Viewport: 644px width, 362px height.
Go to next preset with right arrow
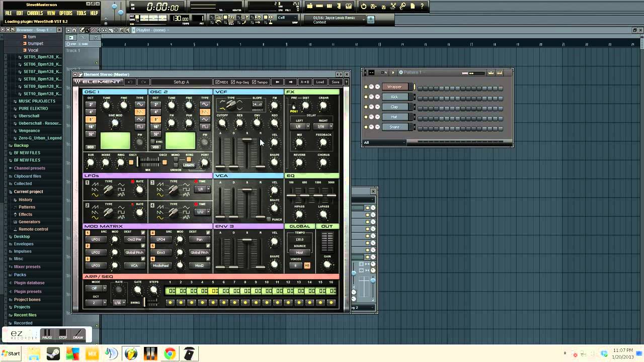[290, 82]
